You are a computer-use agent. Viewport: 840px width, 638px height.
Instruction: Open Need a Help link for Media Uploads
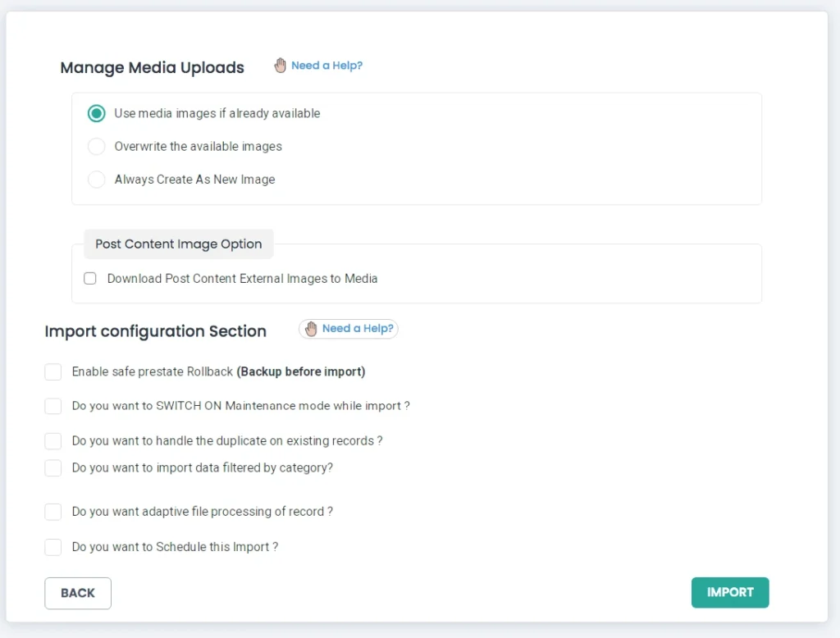[x=326, y=66]
